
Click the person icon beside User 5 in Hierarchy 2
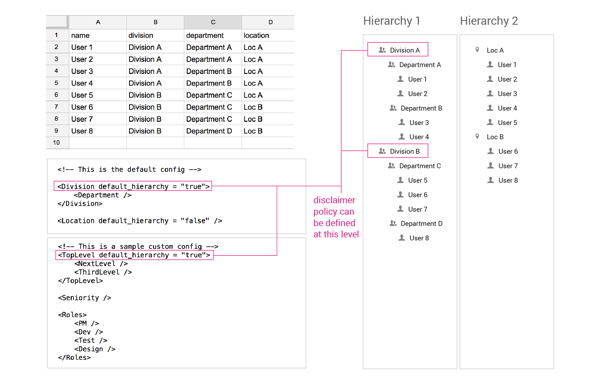(x=490, y=122)
